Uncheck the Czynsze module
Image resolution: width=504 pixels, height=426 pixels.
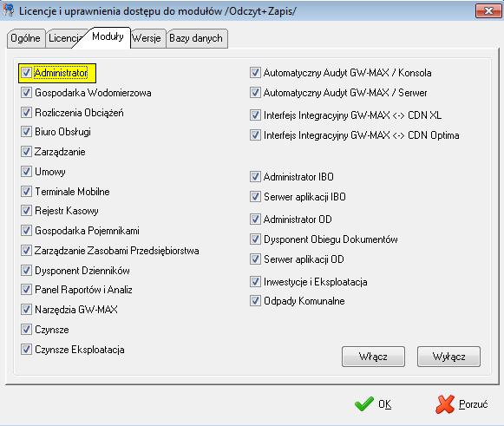pos(26,329)
